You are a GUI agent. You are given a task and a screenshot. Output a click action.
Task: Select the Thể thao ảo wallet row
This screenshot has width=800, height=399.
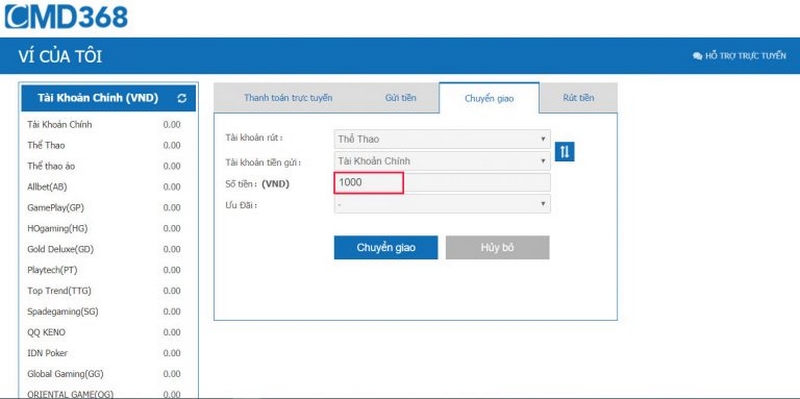click(x=107, y=166)
